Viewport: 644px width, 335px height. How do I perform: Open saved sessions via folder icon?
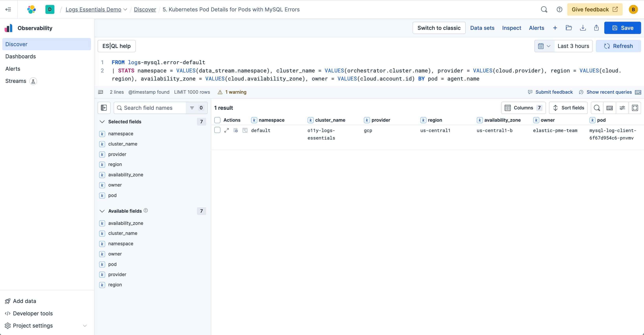pyautogui.click(x=569, y=28)
